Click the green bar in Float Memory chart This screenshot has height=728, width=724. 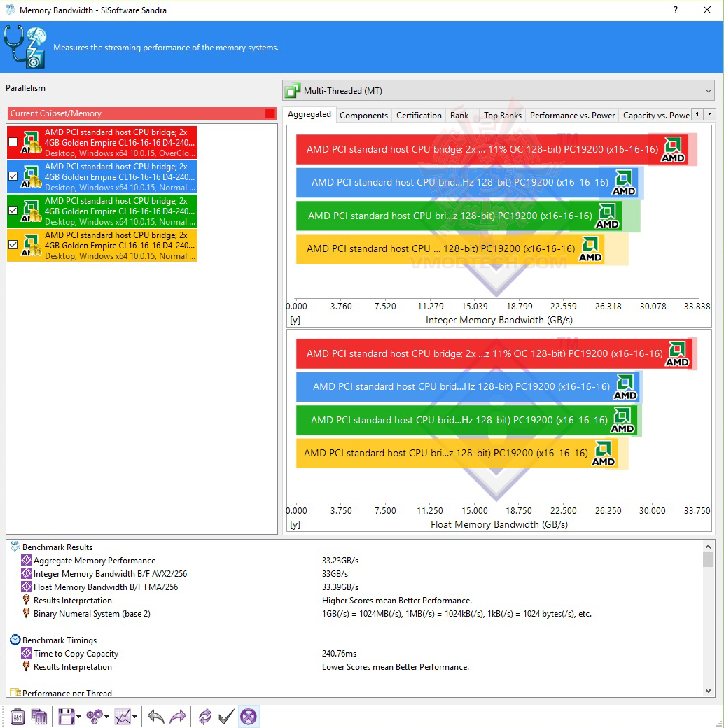click(467, 420)
